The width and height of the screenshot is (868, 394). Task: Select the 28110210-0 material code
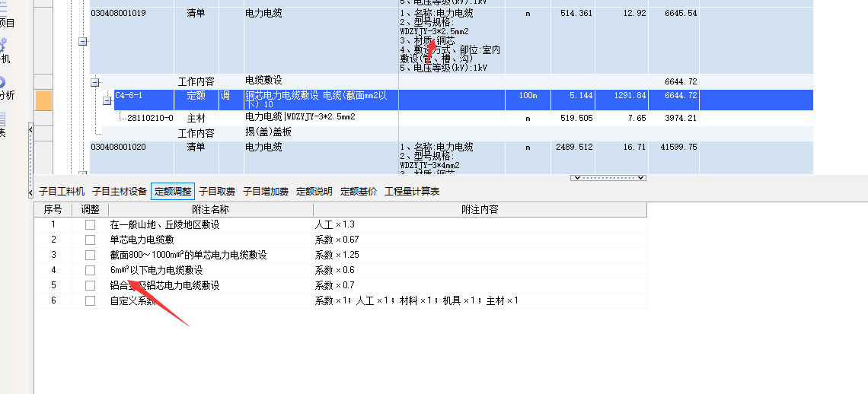point(150,118)
